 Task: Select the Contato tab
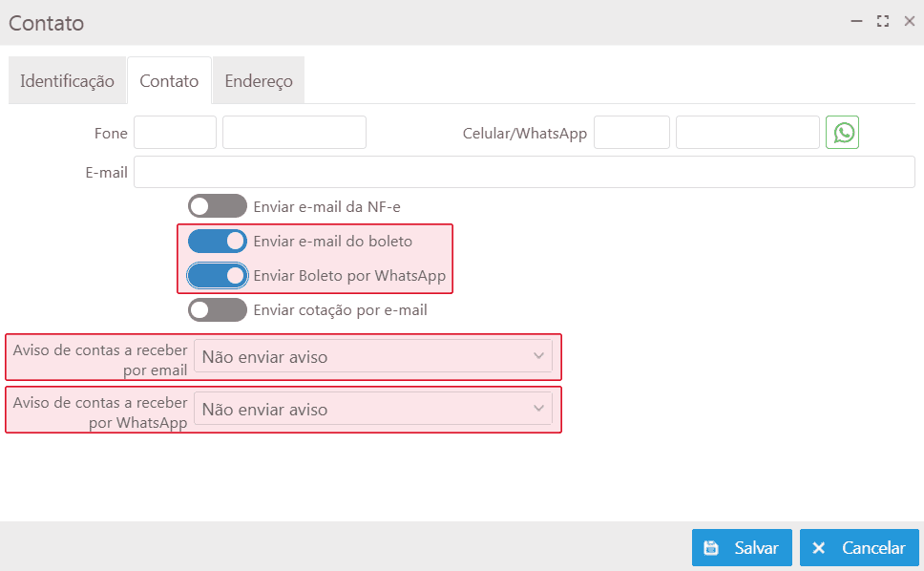pyautogui.click(x=169, y=81)
